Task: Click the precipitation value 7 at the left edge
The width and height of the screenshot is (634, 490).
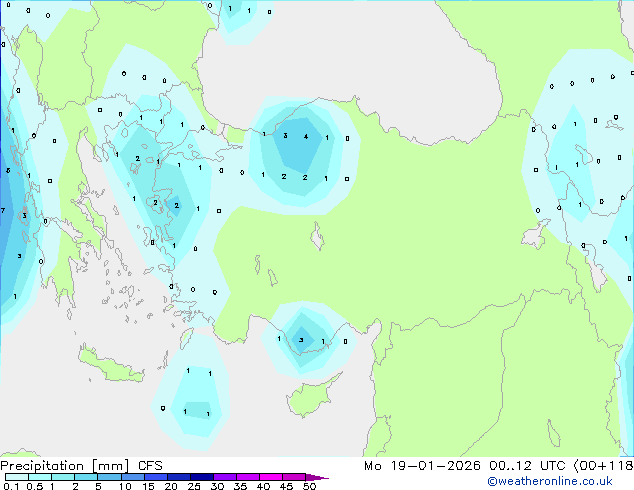Action: click(x=3, y=210)
